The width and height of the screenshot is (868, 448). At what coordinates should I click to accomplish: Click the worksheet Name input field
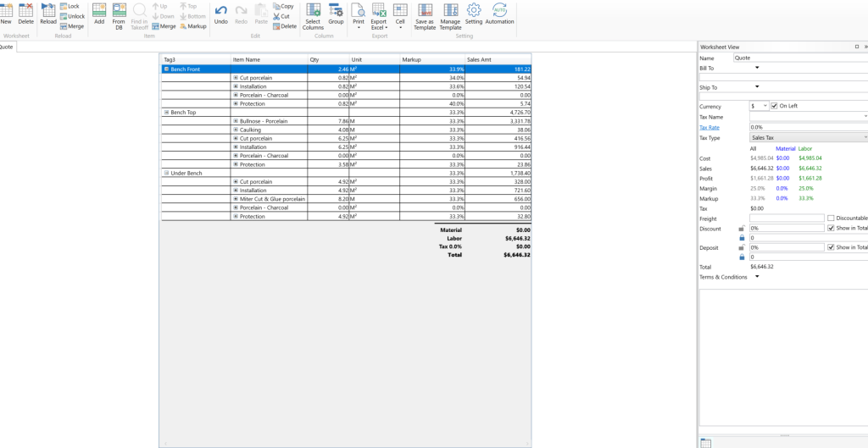[x=799, y=58]
